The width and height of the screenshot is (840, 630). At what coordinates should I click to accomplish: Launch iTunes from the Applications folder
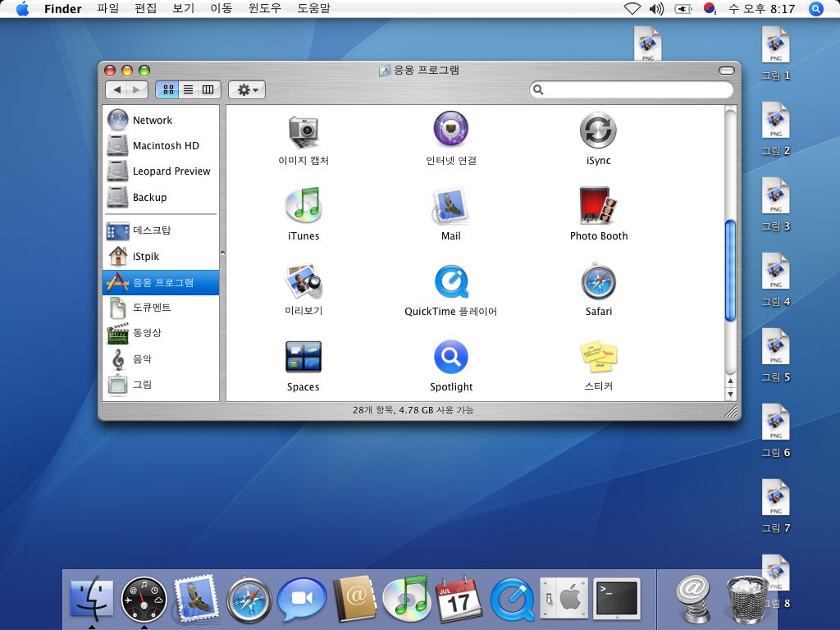coord(303,207)
